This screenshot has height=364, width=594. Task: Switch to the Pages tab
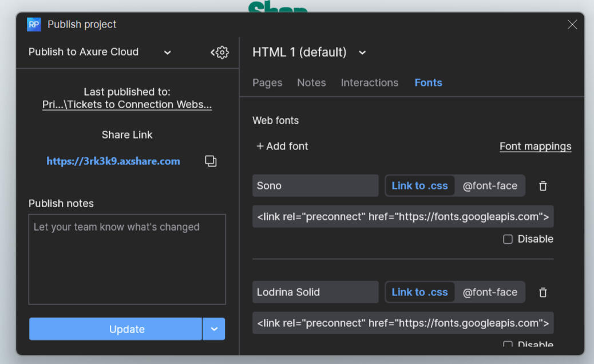(x=267, y=83)
